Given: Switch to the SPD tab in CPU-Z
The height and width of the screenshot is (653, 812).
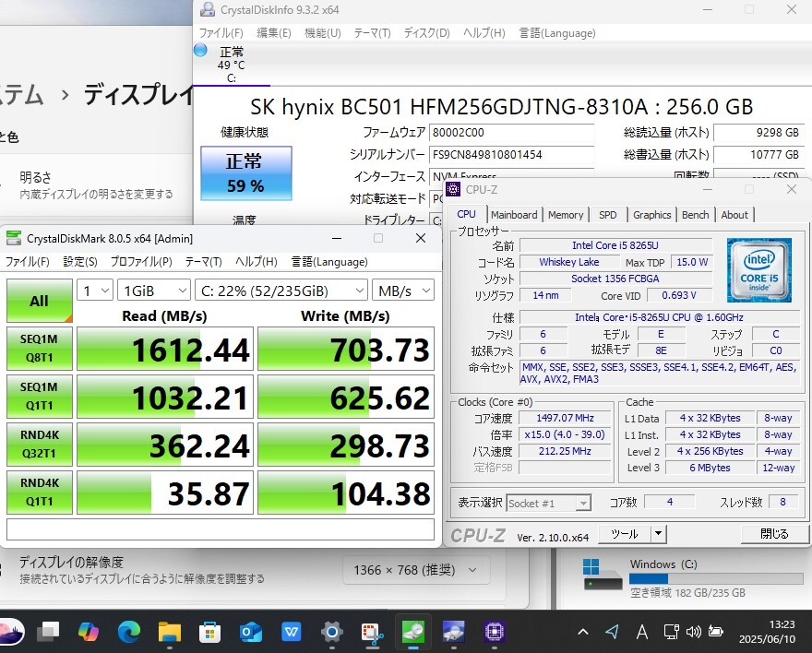Looking at the screenshot, I should tap(607, 215).
